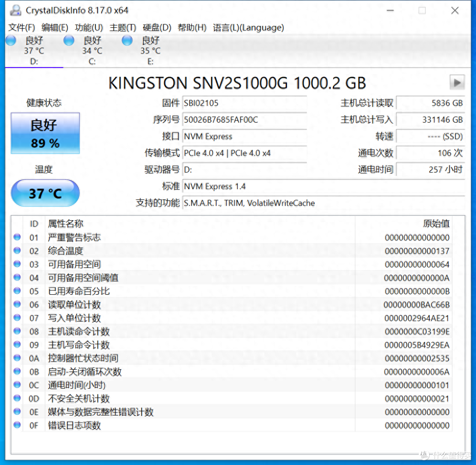Click the 良好 89% health status button
The width and height of the screenshot is (476, 465).
[x=45, y=133]
